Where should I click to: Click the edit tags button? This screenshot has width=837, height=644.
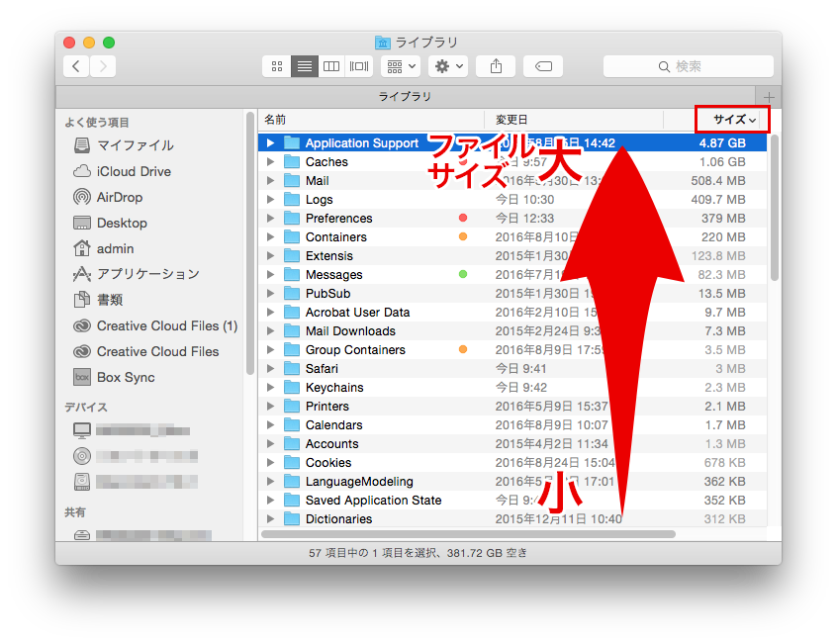(x=543, y=66)
